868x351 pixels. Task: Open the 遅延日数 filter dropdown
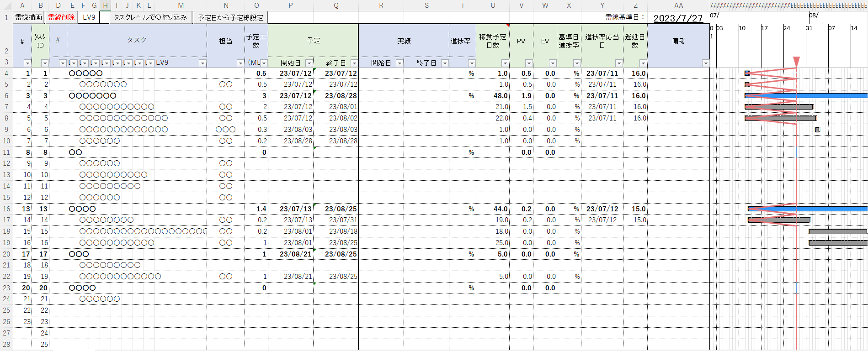[643, 63]
